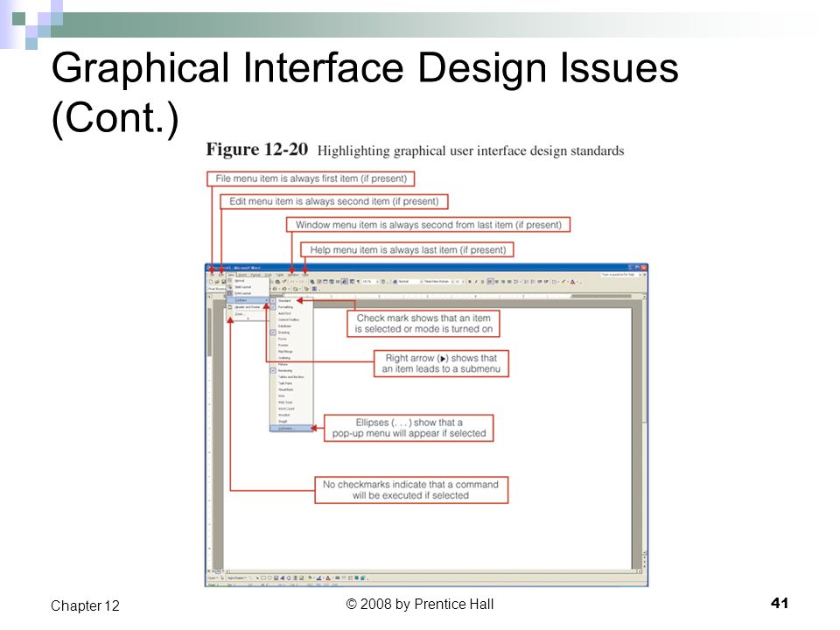Click the 3-D Style drawing icon
Image resolution: width=840 pixels, height=630 pixels.
pos(362,578)
